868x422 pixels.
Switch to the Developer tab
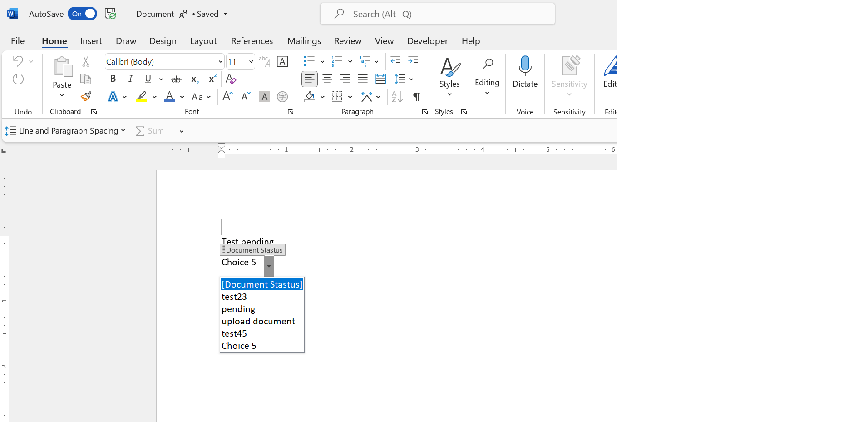pos(427,41)
